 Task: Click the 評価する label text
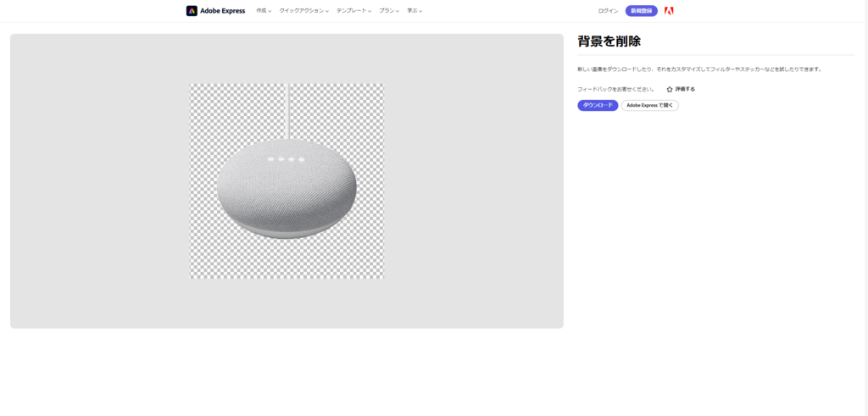click(x=685, y=89)
